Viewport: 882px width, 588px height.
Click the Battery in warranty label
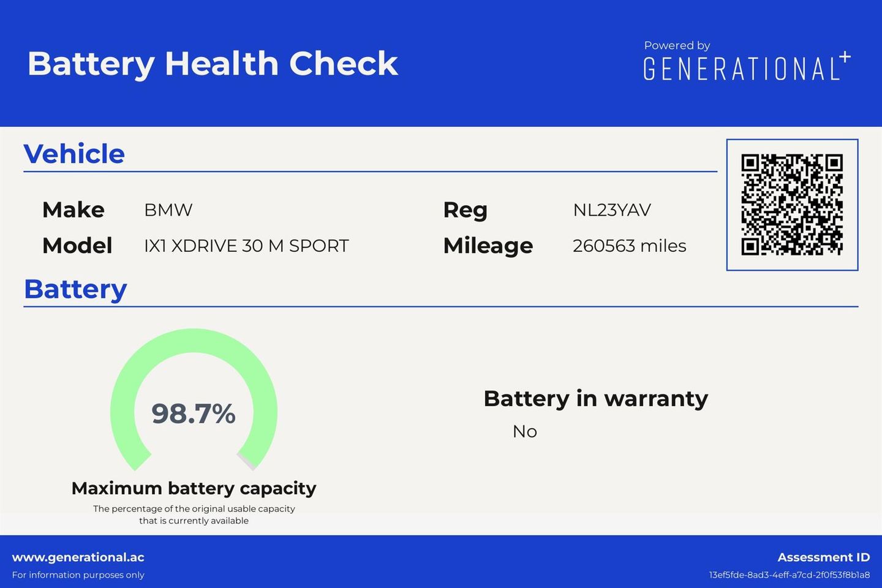coord(595,399)
